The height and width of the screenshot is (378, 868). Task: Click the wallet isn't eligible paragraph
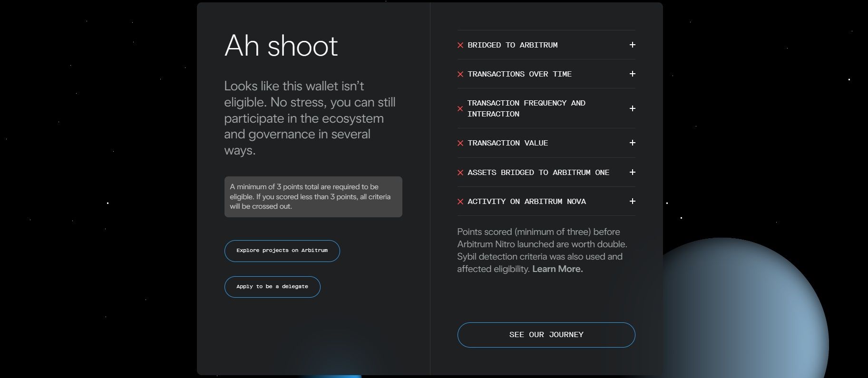310,118
